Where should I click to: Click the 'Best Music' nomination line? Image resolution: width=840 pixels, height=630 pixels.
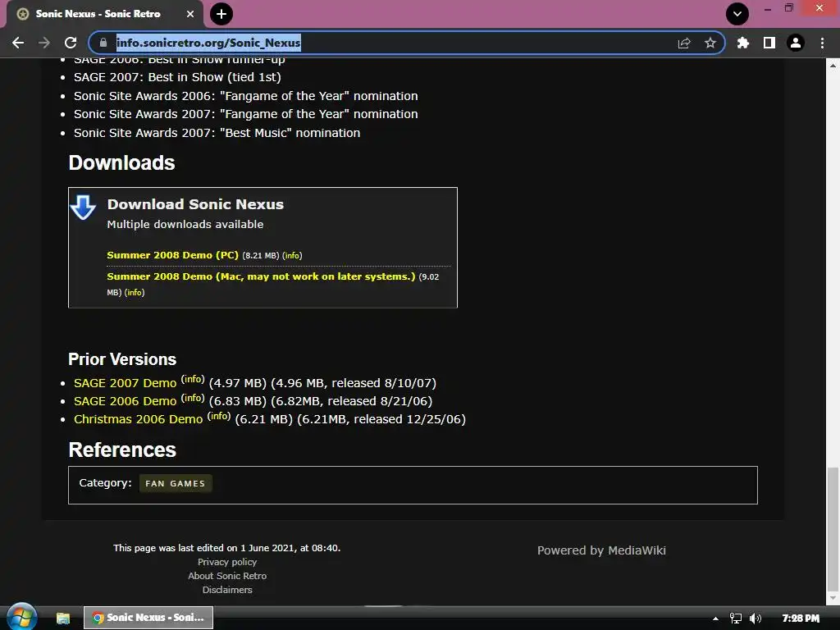click(217, 133)
